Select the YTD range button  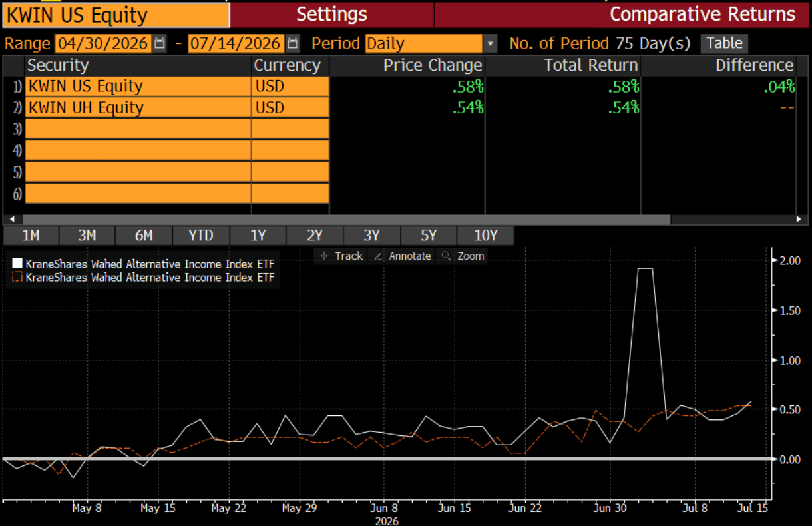tap(201, 236)
